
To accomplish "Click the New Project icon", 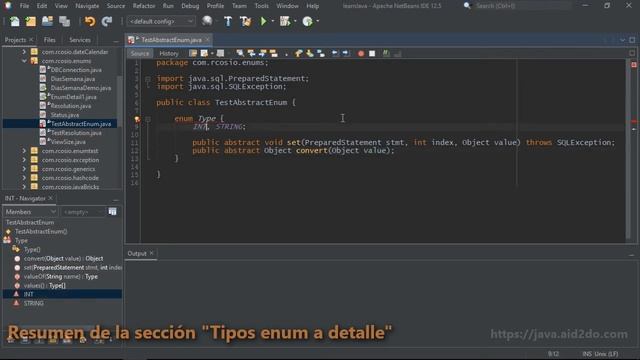I will pos(31,21).
